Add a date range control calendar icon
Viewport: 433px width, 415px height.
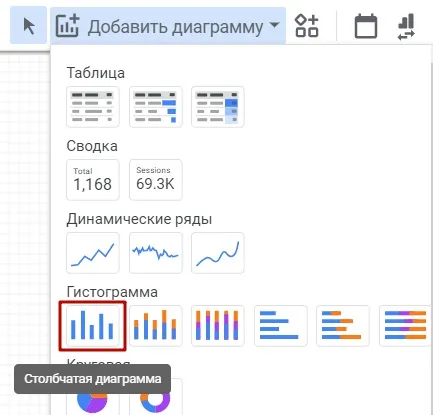pos(366,26)
